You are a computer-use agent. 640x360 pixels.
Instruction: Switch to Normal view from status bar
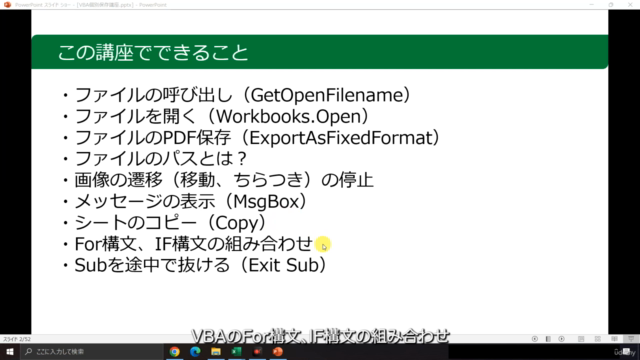coord(581,339)
